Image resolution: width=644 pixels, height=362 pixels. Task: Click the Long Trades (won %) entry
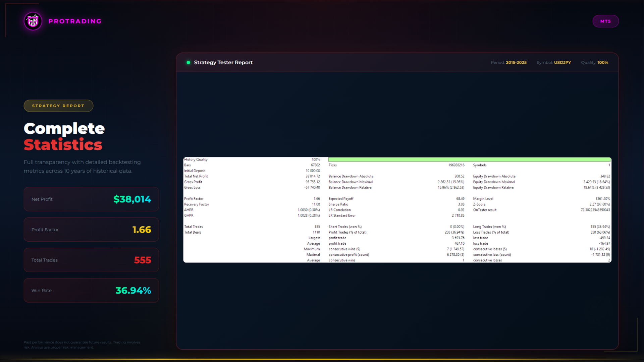click(x=489, y=227)
